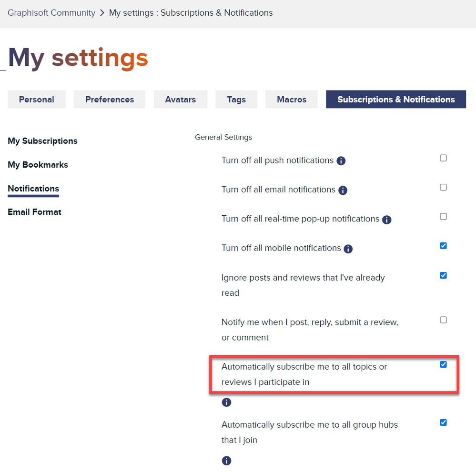Click info icon beside email notifications option
Viewport: 476px width, 472px height.
[343, 191]
